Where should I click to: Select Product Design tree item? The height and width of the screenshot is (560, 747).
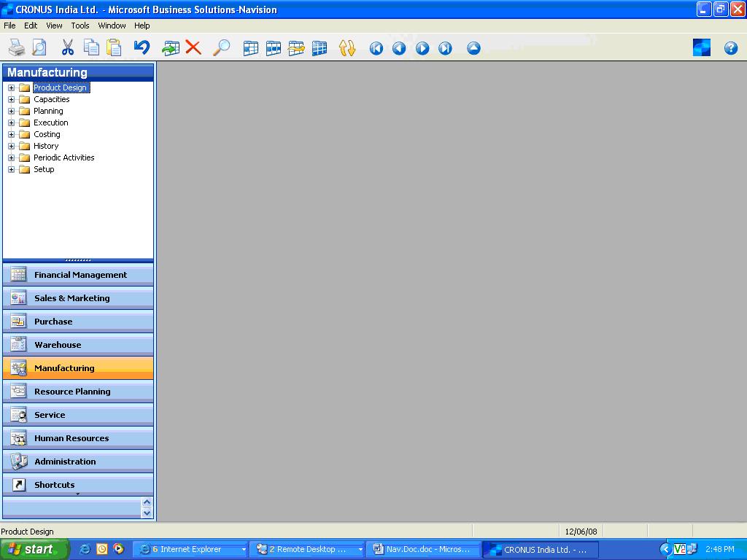coord(60,87)
